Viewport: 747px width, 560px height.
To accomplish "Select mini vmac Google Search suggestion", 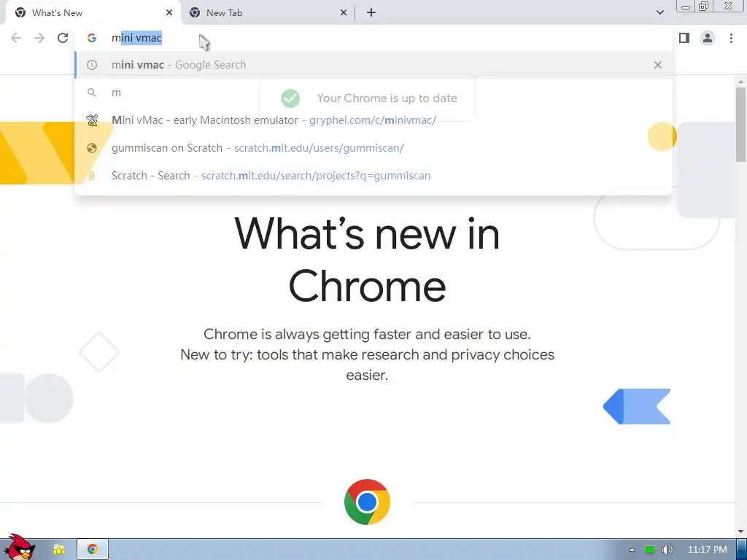I will pos(373,65).
